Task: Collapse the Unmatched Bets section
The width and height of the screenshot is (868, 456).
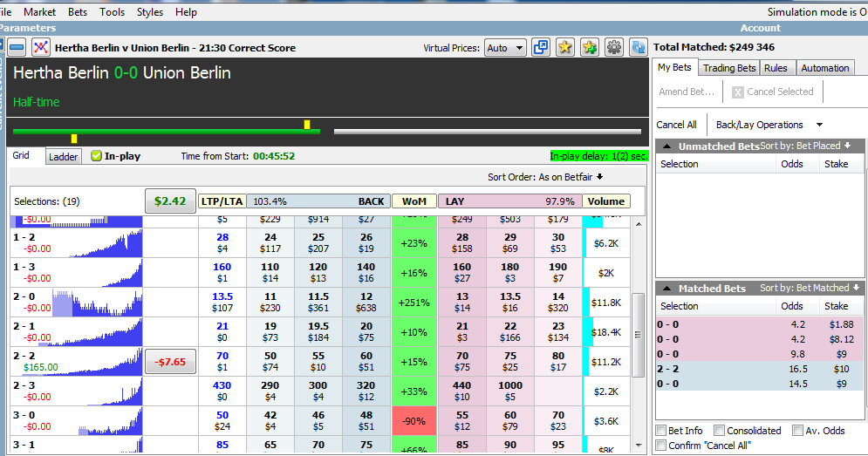Action: coord(667,146)
